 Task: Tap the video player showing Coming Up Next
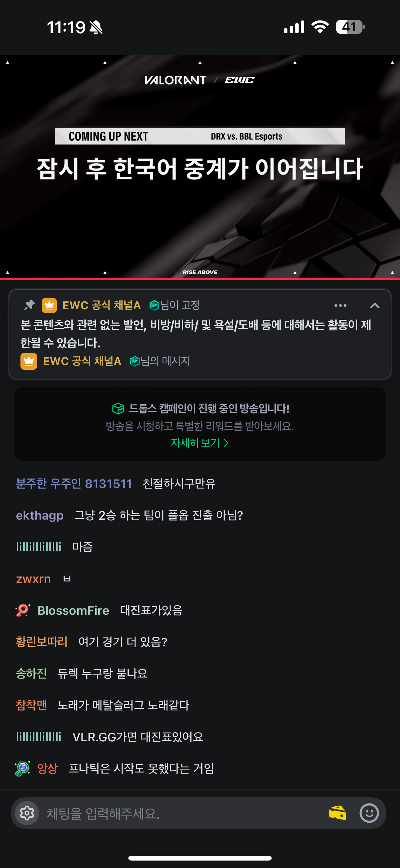[x=200, y=166]
